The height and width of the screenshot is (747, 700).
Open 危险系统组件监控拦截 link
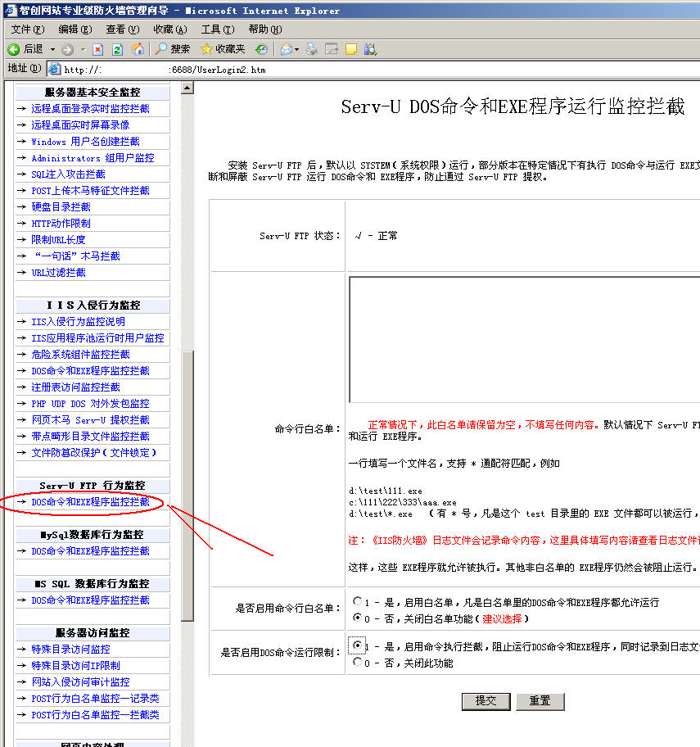tap(80, 355)
